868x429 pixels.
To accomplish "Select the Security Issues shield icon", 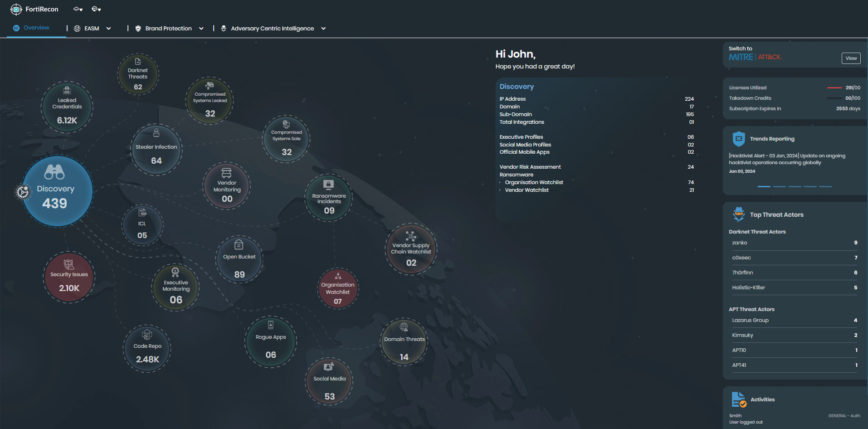I will 69,264.
